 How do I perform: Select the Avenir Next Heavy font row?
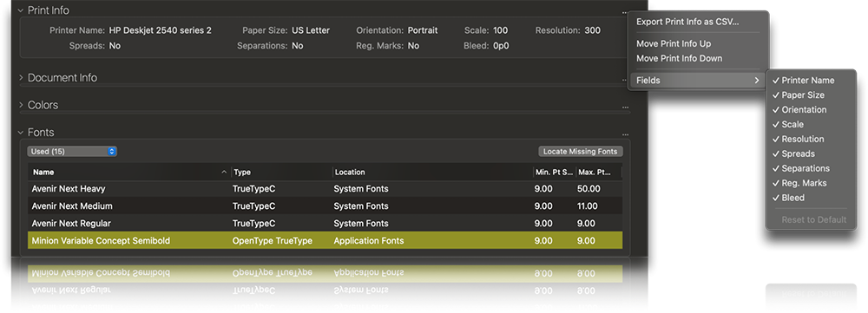pos(325,188)
